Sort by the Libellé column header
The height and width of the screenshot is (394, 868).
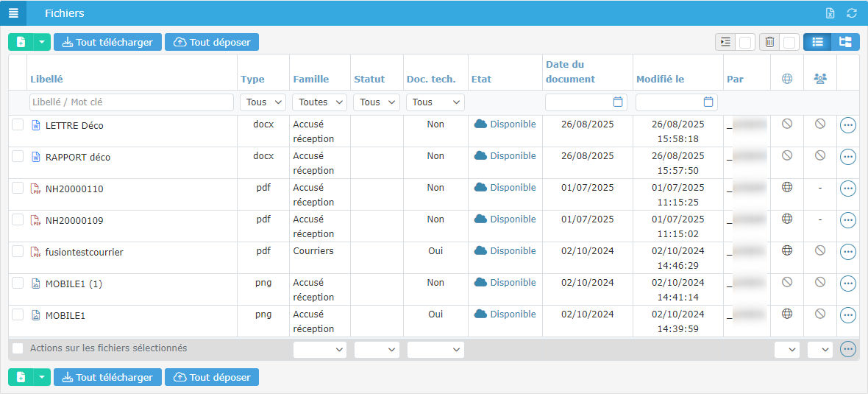[46, 80]
